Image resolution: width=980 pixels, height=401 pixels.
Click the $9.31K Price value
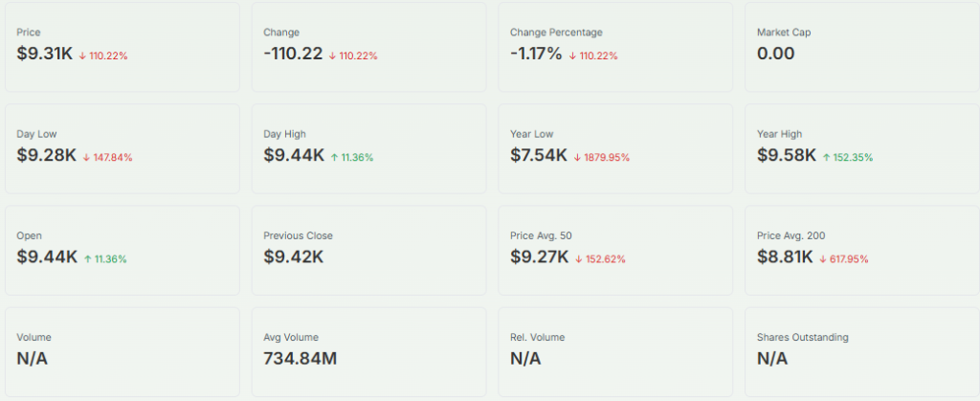[48, 55]
